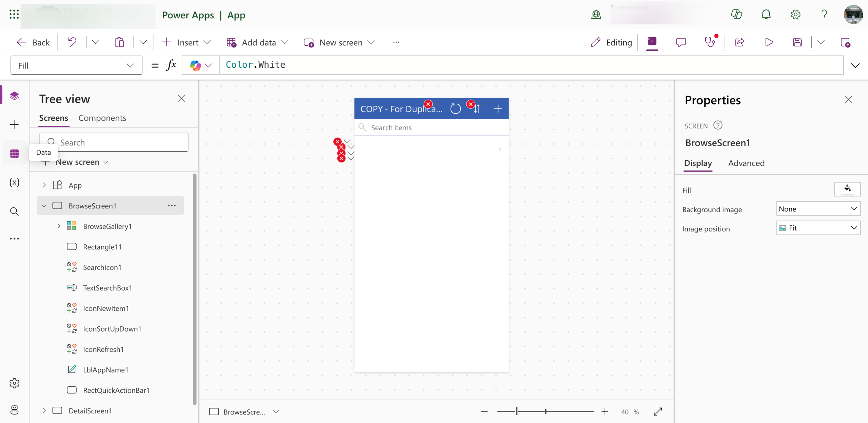Image resolution: width=868 pixels, height=423 pixels.
Task: Open the Comments icon
Action: 681,42
